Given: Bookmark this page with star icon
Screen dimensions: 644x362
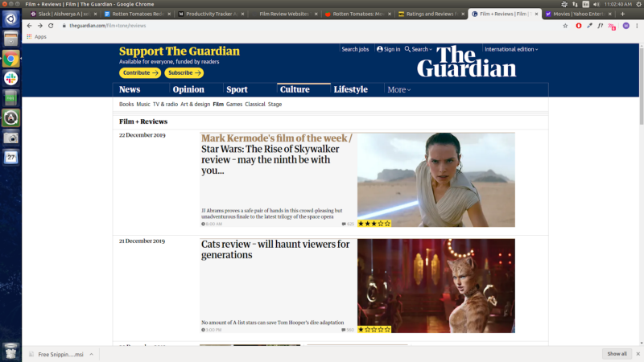Looking at the screenshot, I should [x=565, y=26].
